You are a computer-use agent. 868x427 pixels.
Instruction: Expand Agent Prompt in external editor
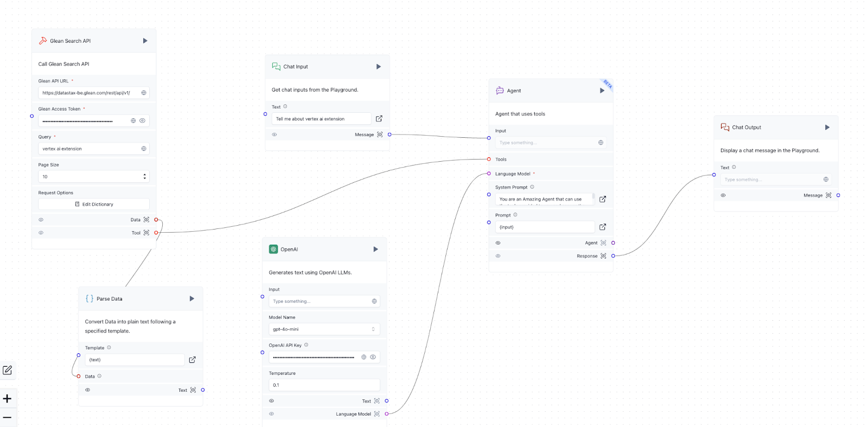pos(603,227)
